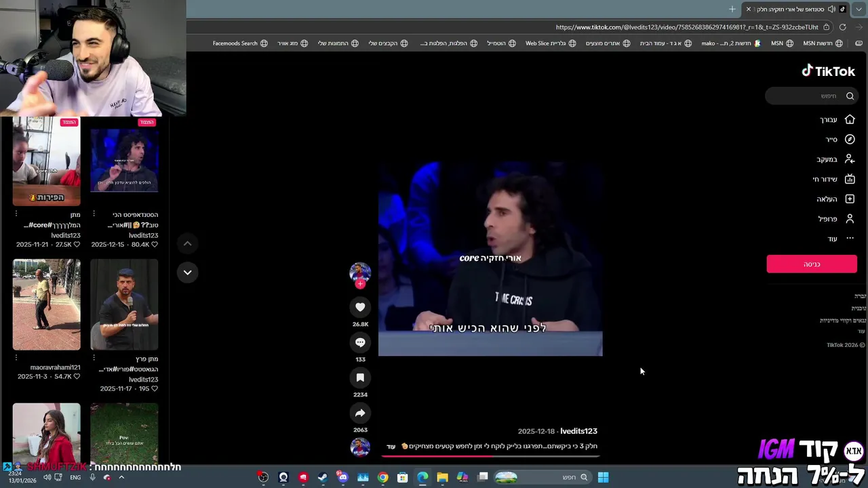Open the mako bookmark
This screenshot has height=488, width=868.
(731, 43)
